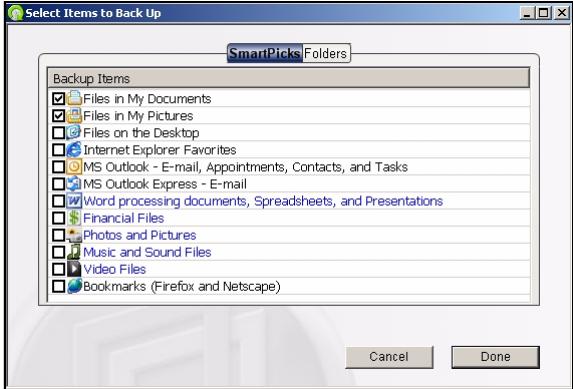The image size is (573, 389).
Task: Click the Music and Sound Files note icon
Action: (74, 252)
